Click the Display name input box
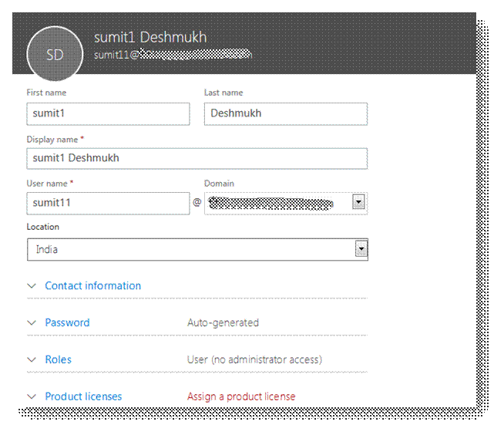Screen dimensions: 504x435 click(197, 158)
